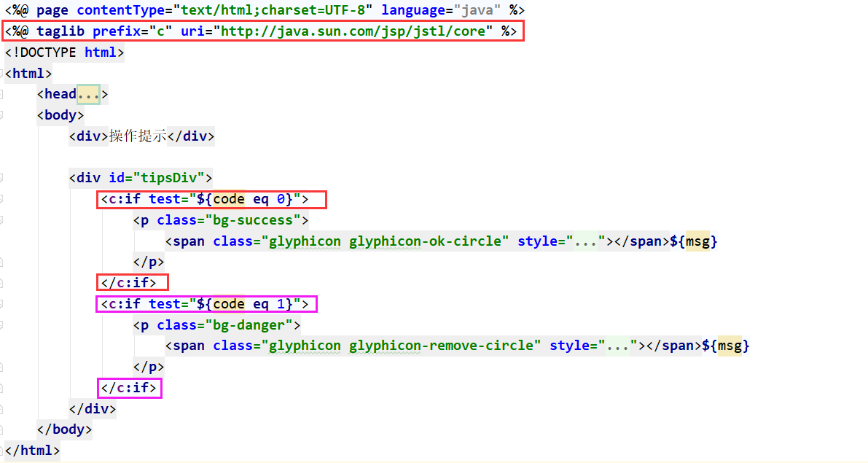Screen dimensions: 868x463
Task: Click the ${msg} expression after remove-circle span
Action: coord(725,346)
